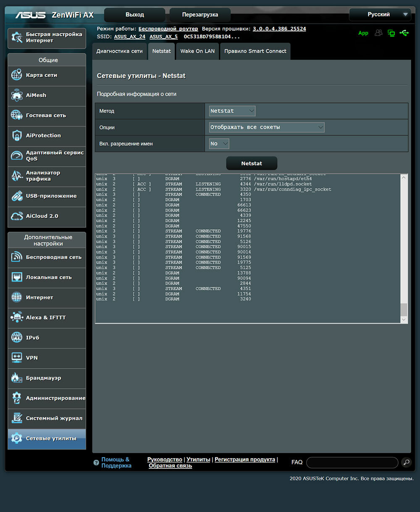Open the USB-приложение icon

pos(17,196)
